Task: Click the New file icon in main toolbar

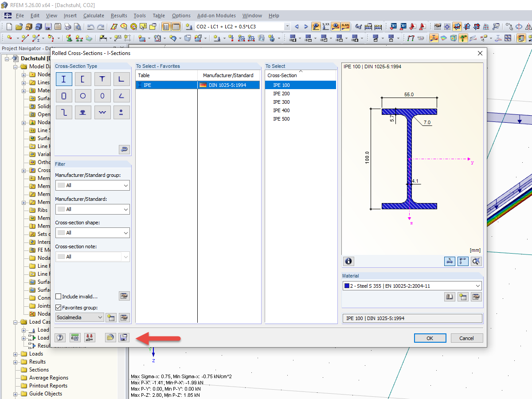Action: (9, 27)
